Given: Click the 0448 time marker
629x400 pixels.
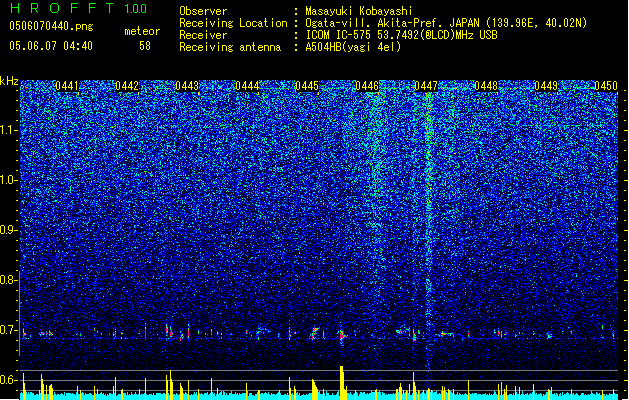Looking at the screenshot, I should [x=486, y=86].
